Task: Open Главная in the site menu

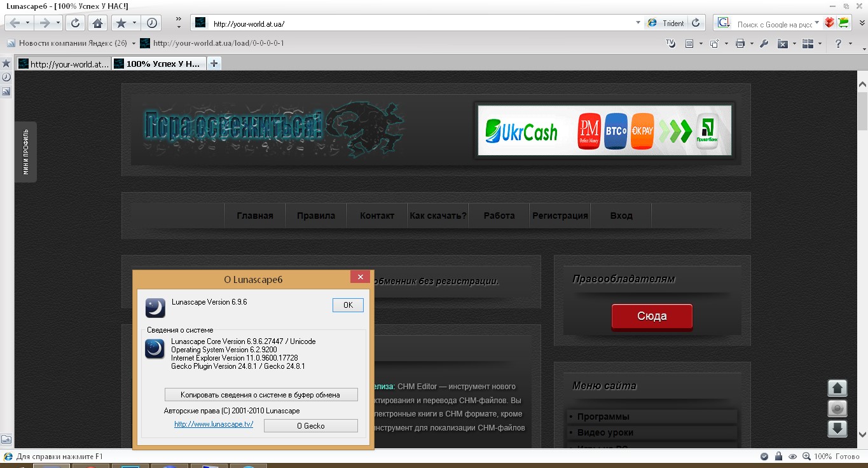Action: [255, 216]
